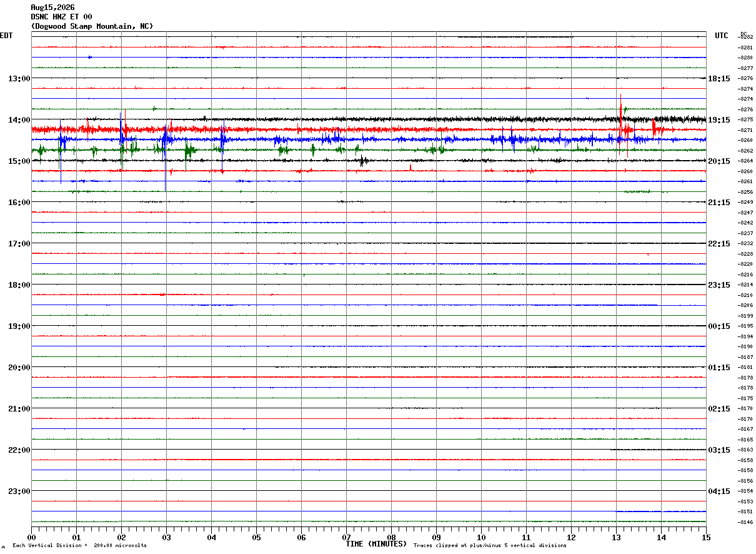Image resolution: width=756 pixels, height=554 pixels.
Task: Click the "12" minute tick label
Action: pyautogui.click(x=572, y=537)
